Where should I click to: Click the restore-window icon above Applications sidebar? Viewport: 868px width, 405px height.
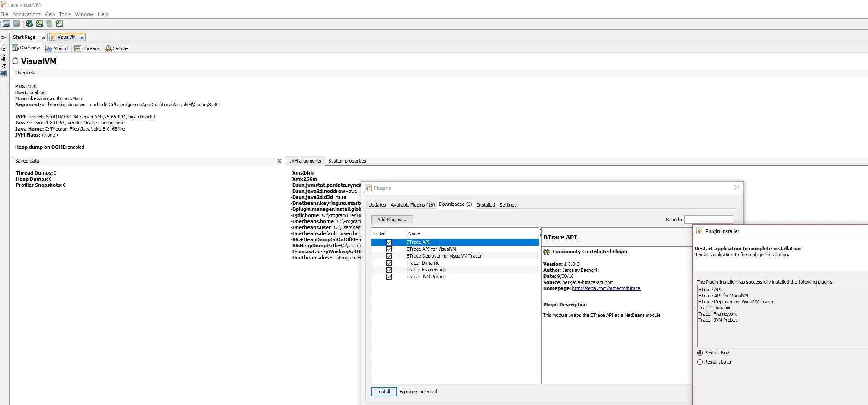3,37
